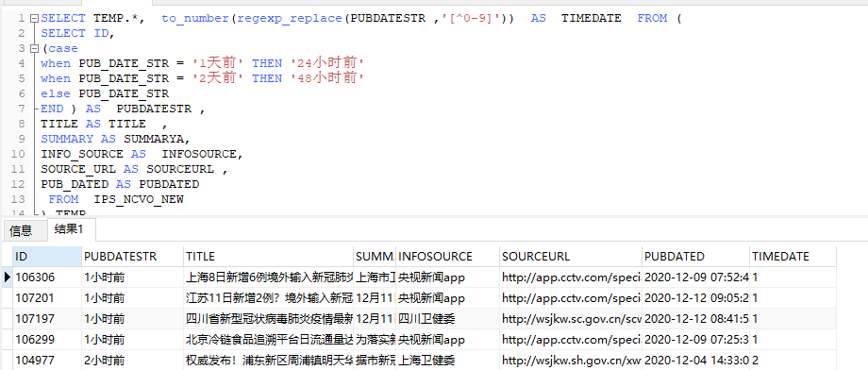Click the truncated SUMM. column header

(x=375, y=257)
